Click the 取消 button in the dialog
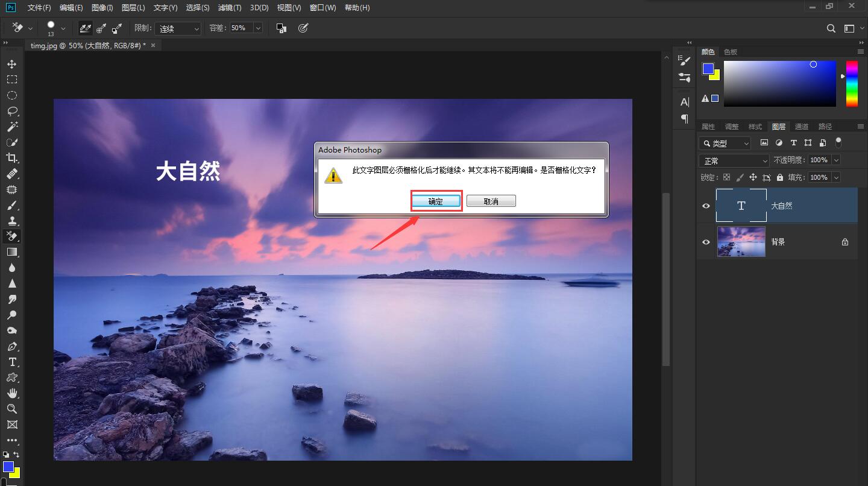 [491, 200]
